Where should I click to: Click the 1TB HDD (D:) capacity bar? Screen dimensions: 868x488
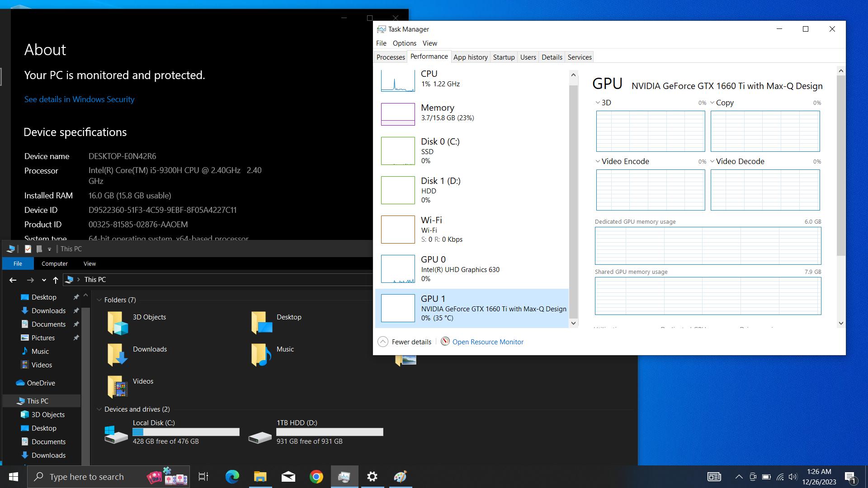tap(330, 432)
